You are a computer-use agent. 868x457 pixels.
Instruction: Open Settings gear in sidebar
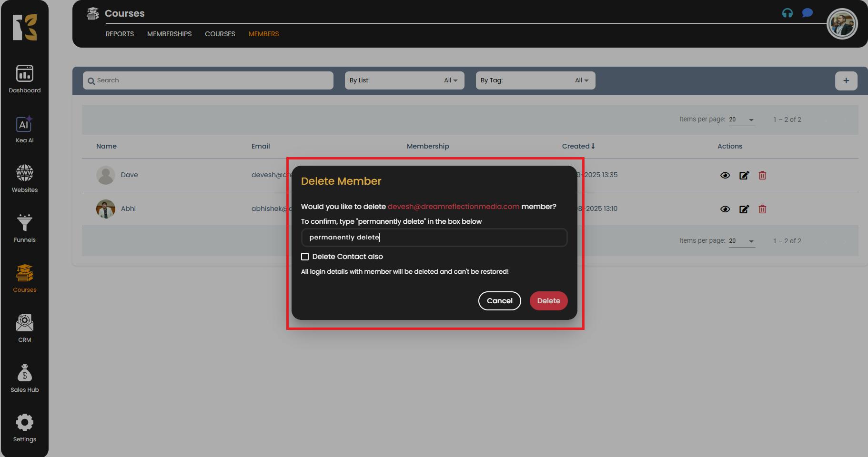tap(24, 427)
